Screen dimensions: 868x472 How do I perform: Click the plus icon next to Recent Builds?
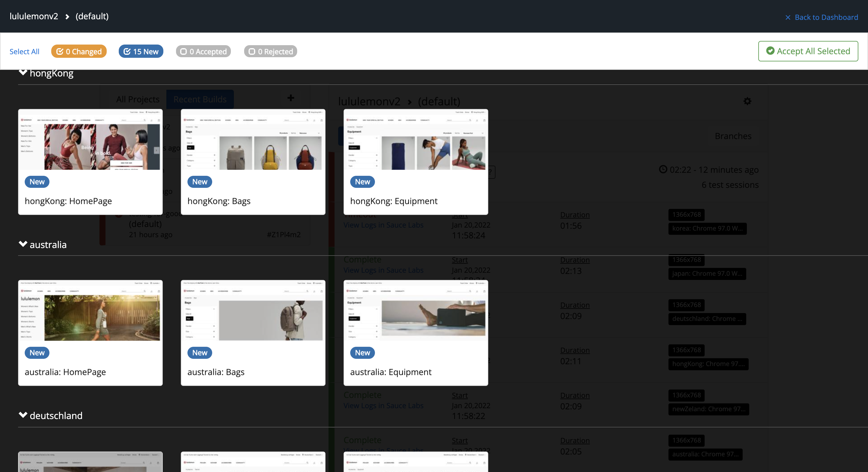pyautogui.click(x=291, y=98)
